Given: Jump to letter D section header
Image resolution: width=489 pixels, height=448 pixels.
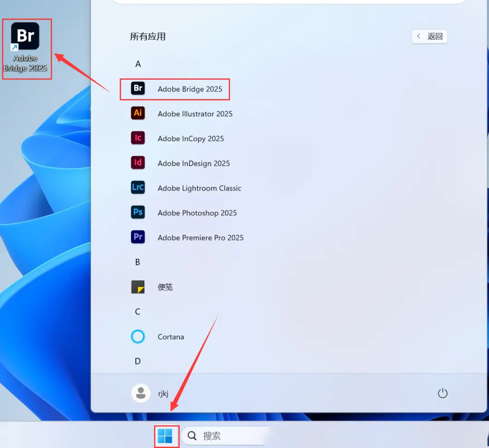Looking at the screenshot, I should click(138, 361).
